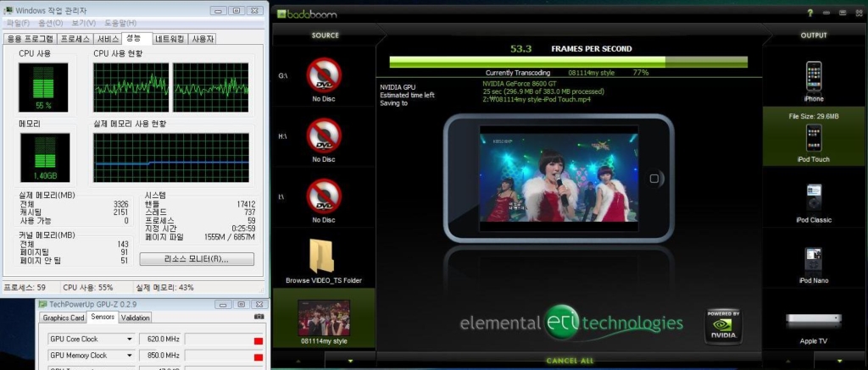This screenshot has height=370, width=868.
Task: Click GPU Memory Clock red graph indicator
Action: click(258, 357)
